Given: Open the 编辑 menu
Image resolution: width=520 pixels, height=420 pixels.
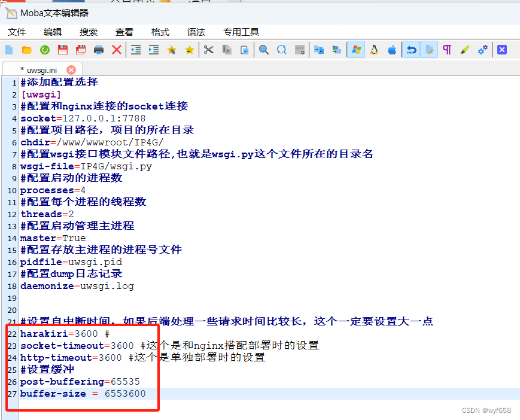Looking at the screenshot, I should (x=53, y=32).
